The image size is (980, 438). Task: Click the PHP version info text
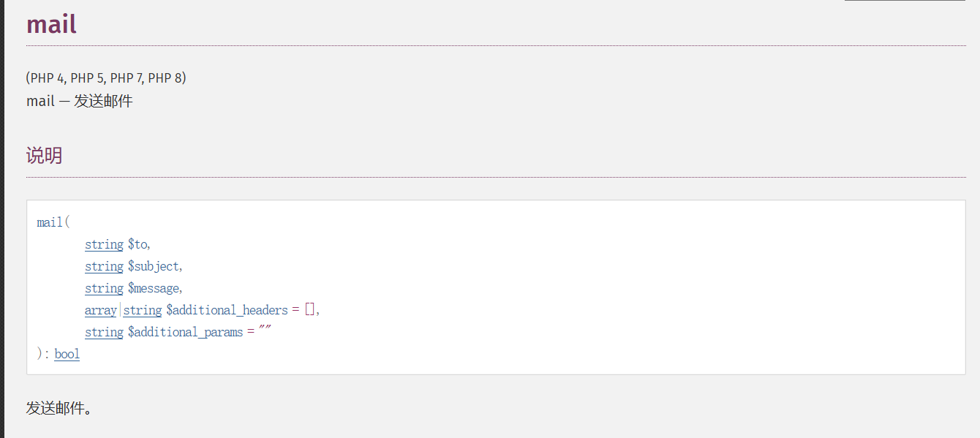[x=105, y=78]
